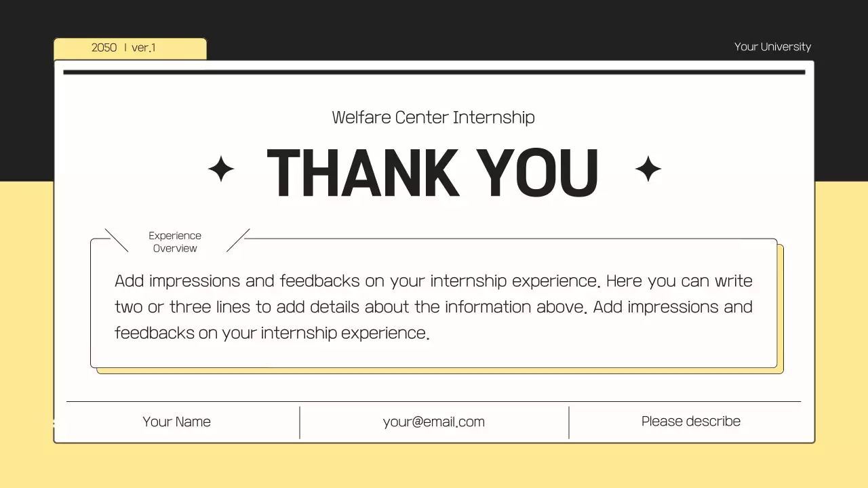The width and height of the screenshot is (868, 488).
Task: Select the "Your Name" placeholder
Action: pyautogui.click(x=176, y=422)
